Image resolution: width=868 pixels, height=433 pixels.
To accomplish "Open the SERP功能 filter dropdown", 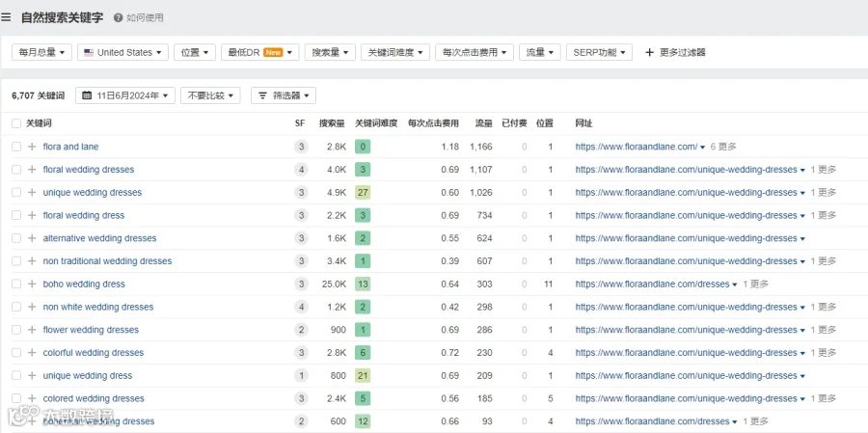I will (x=599, y=53).
